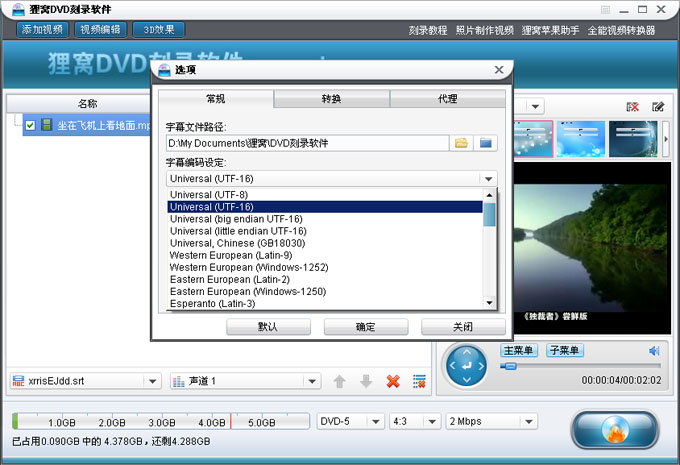Click the red X delete icon
Viewport: 680px width, 465px height.
pos(393,381)
